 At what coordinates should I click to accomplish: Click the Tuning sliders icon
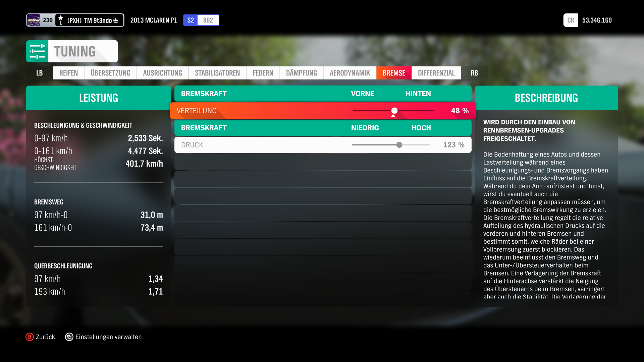tap(37, 51)
